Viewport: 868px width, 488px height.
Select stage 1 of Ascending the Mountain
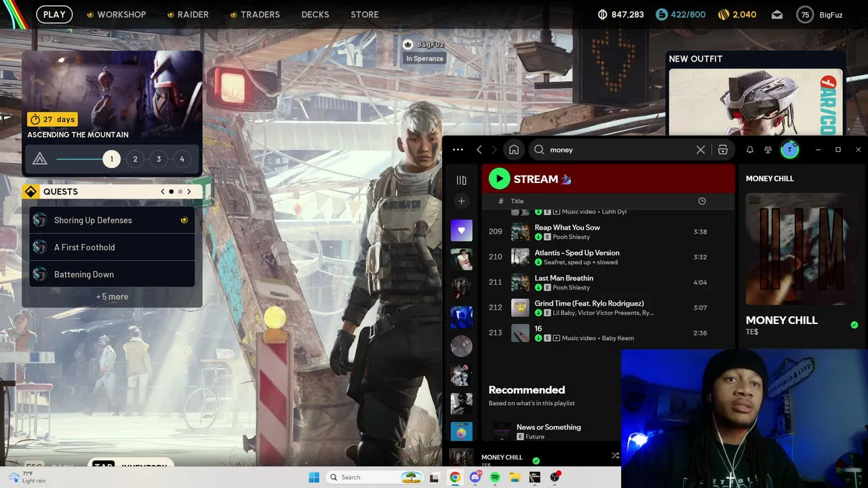click(x=112, y=159)
